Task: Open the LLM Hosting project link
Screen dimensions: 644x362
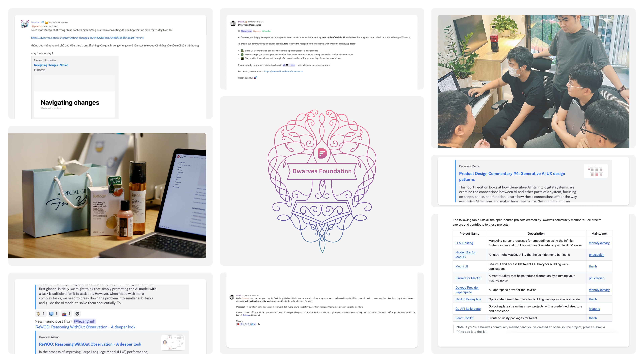Action: (464, 243)
